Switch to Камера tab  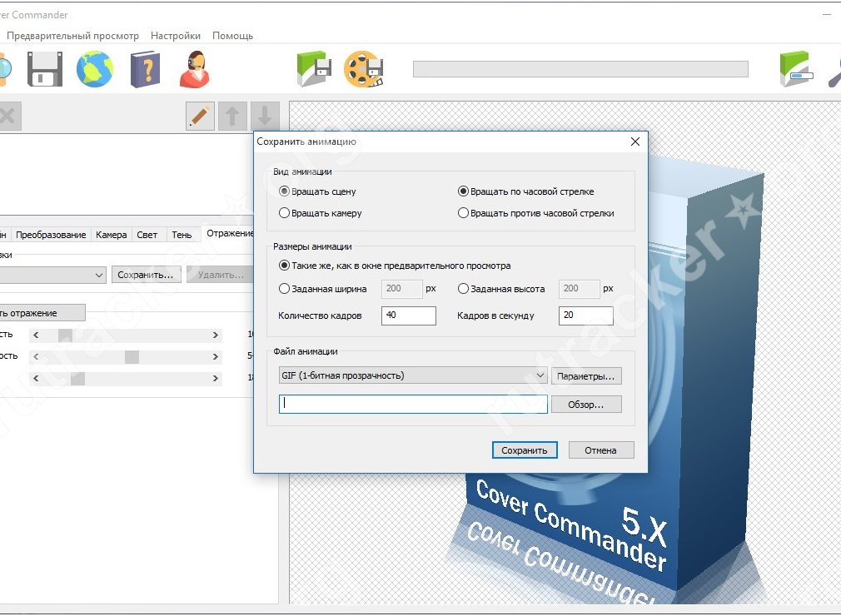coord(111,235)
